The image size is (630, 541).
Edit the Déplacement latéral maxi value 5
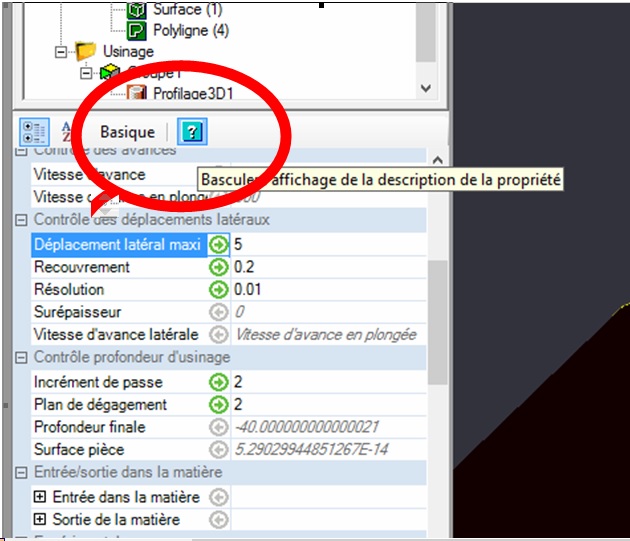point(329,244)
